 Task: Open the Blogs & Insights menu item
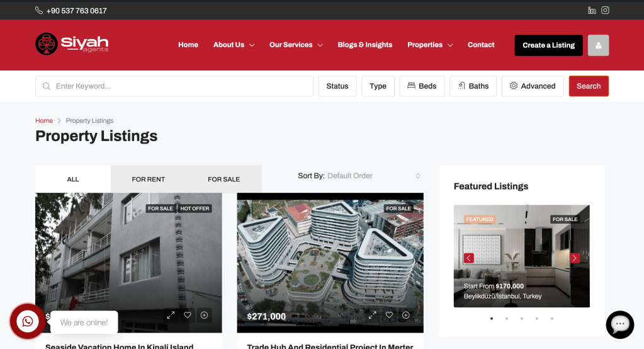click(364, 45)
